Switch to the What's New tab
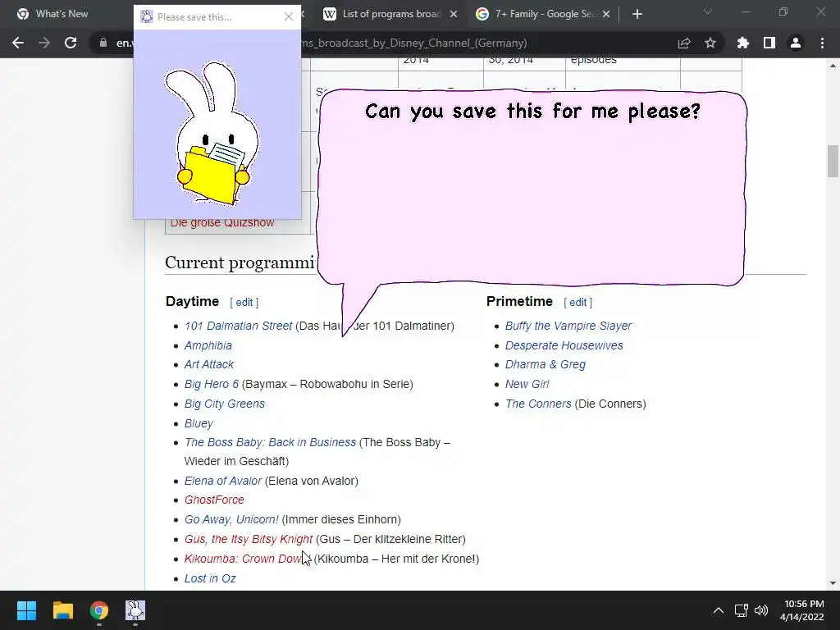Screen dimensions: 840x630 tap(62, 14)
